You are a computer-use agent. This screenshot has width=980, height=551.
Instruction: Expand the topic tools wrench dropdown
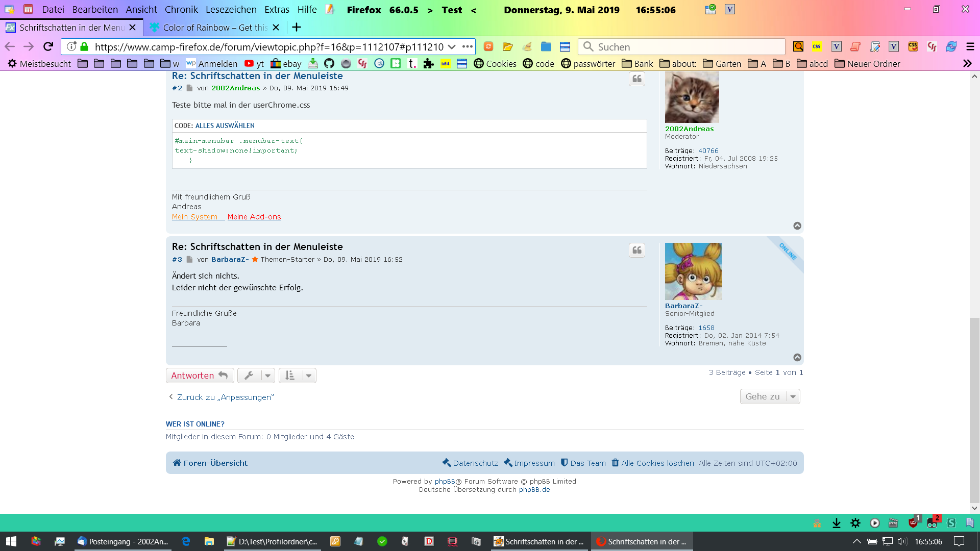256,375
